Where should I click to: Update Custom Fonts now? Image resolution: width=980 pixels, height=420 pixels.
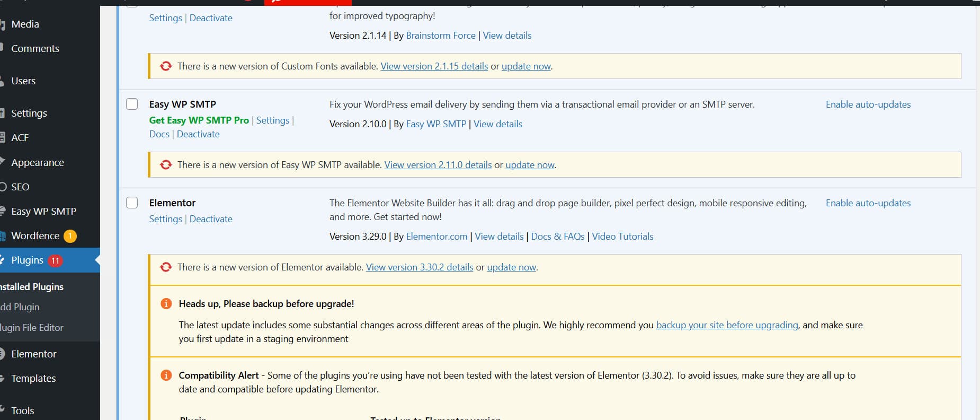click(x=526, y=66)
